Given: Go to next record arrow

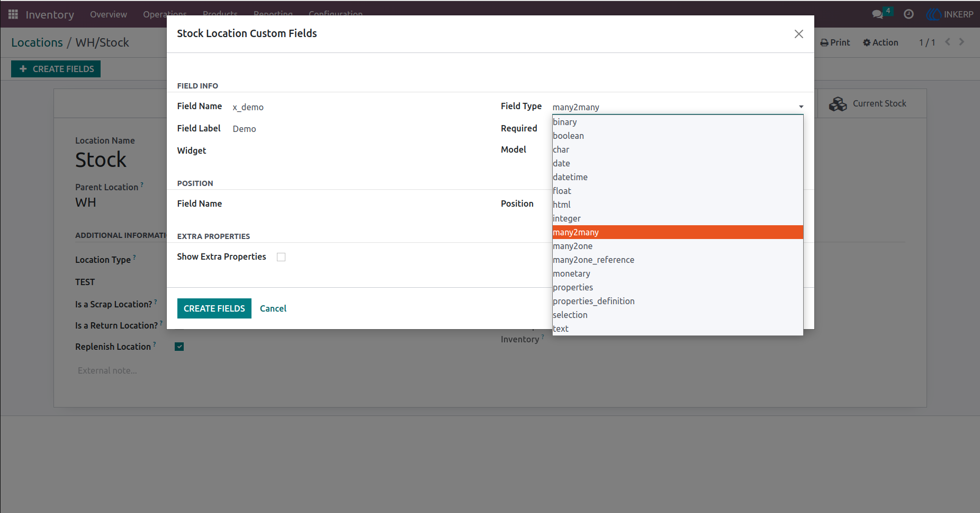Looking at the screenshot, I should pyautogui.click(x=961, y=42).
